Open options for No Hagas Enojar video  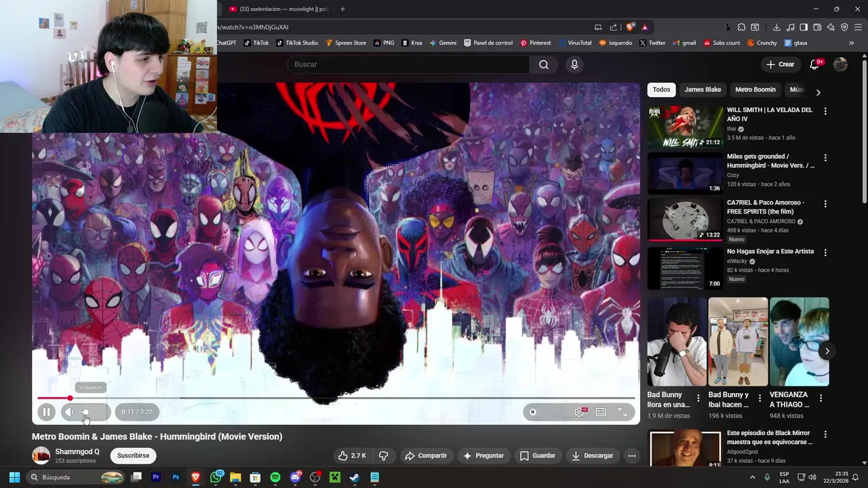(x=825, y=253)
